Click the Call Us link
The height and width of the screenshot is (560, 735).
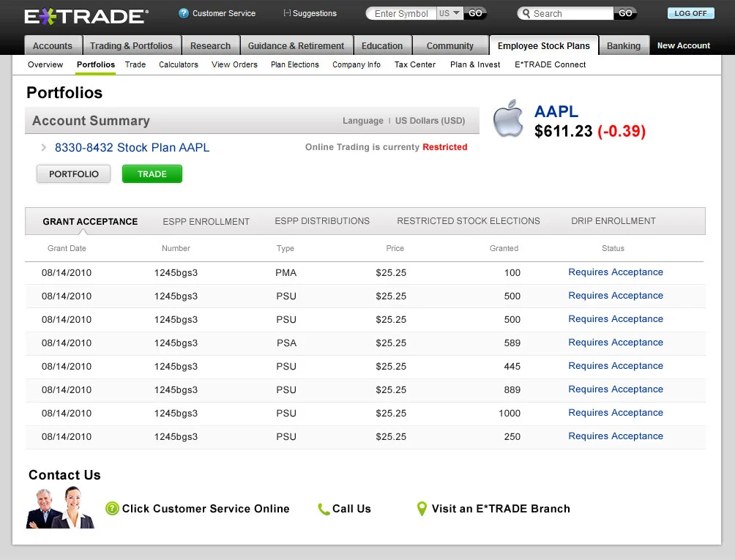click(x=351, y=509)
